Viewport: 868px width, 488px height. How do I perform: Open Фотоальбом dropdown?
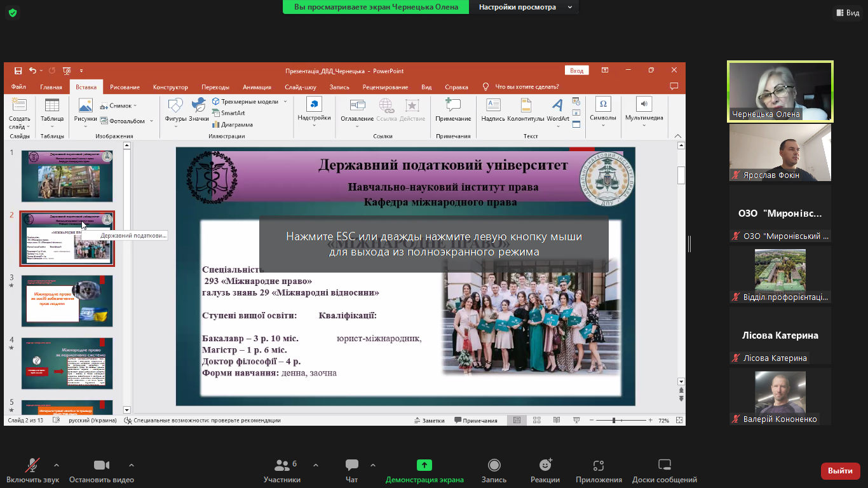[126, 121]
